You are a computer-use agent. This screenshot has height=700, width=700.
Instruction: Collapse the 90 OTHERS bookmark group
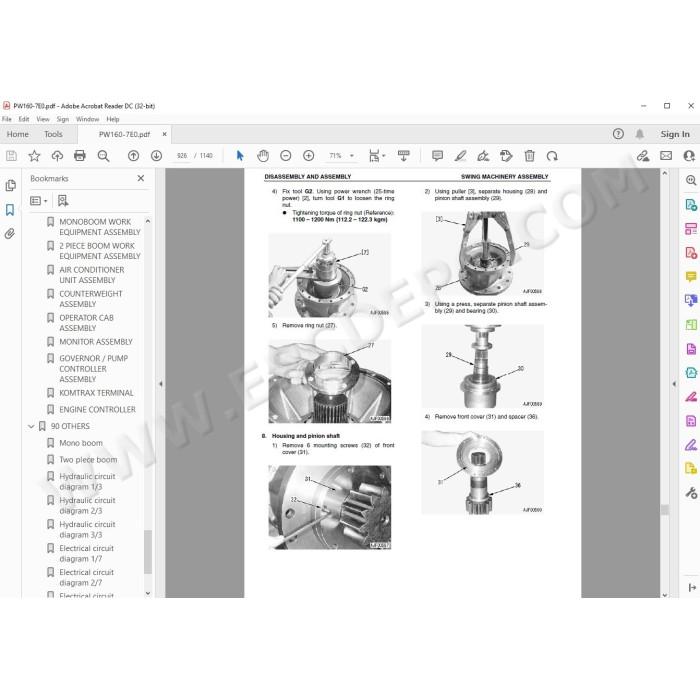click(31, 426)
